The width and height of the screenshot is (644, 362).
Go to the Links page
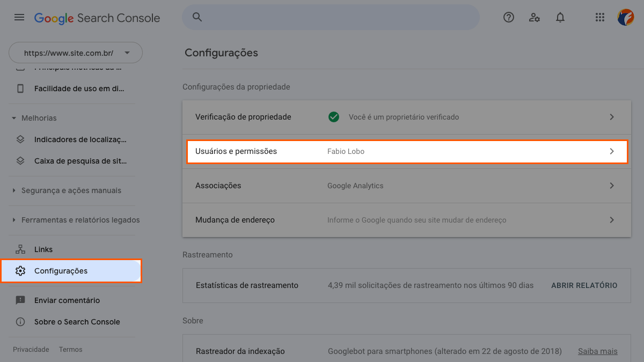(x=72, y=249)
